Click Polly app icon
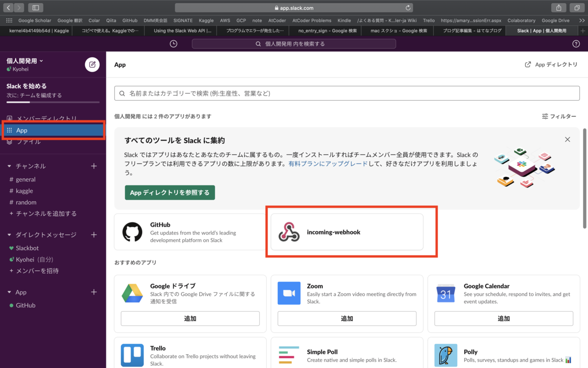 pos(446,356)
